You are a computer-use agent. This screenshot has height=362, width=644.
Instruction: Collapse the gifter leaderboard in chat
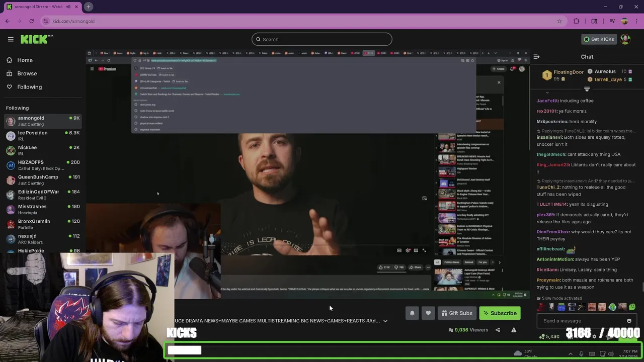click(587, 88)
